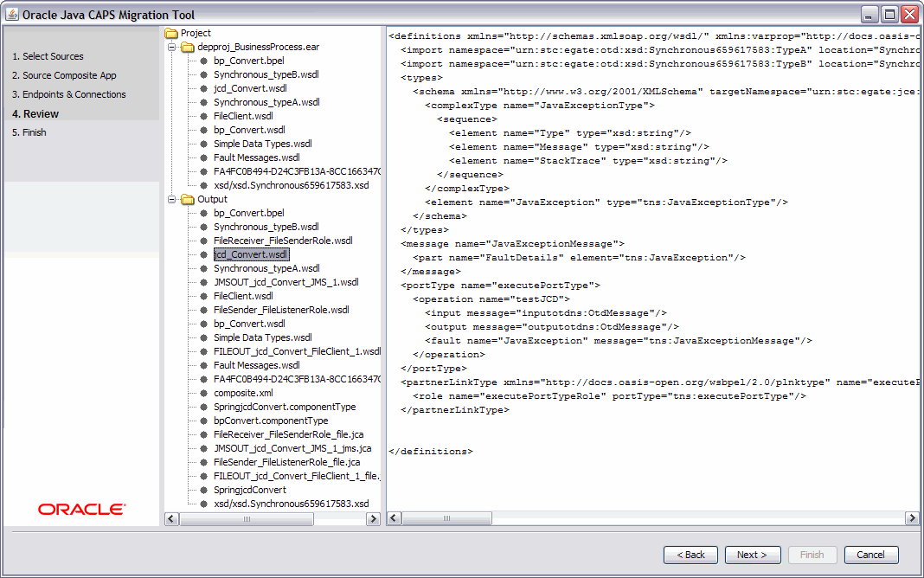Image resolution: width=924 pixels, height=578 pixels.
Task: Select SpringjcdConvert.componentType file
Action: point(285,408)
